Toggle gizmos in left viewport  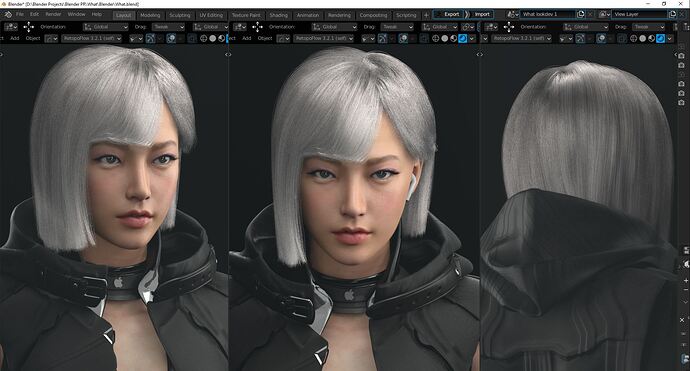pos(150,38)
